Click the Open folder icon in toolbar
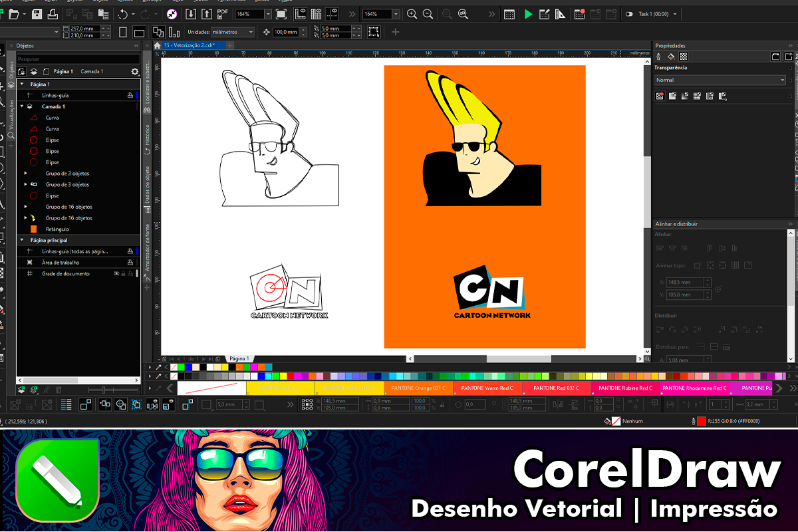Screen dimensions: 798x532 14,14
